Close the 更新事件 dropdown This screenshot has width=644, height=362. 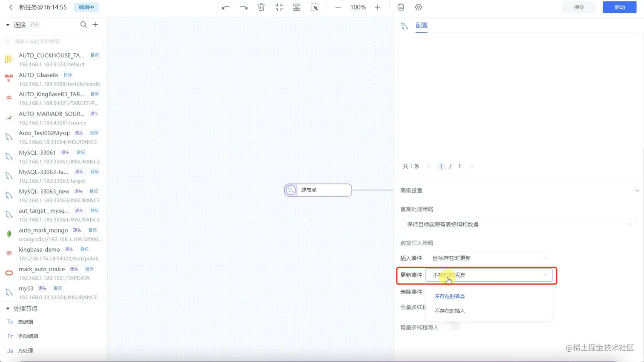tap(489, 275)
